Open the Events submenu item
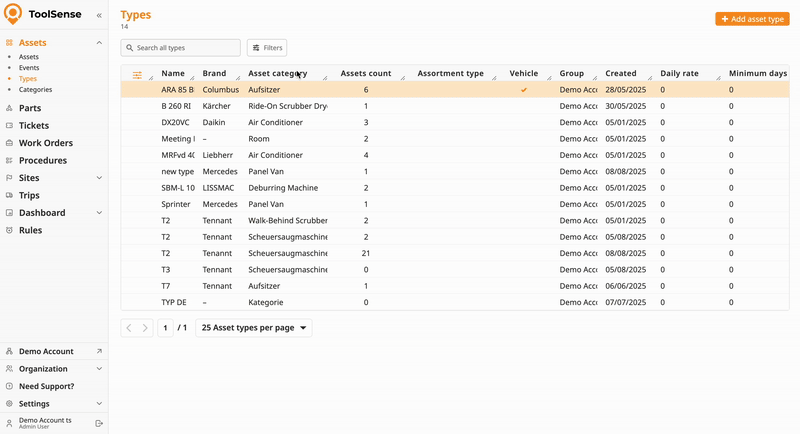This screenshot has height=434, width=800. point(29,68)
